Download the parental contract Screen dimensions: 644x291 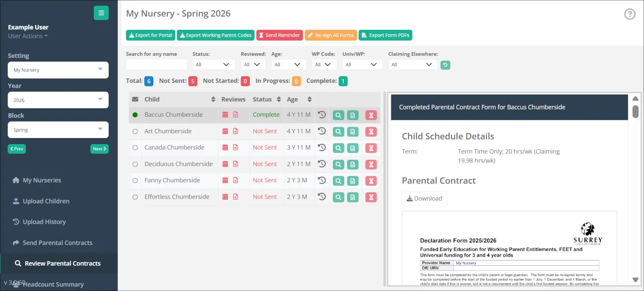coord(424,198)
